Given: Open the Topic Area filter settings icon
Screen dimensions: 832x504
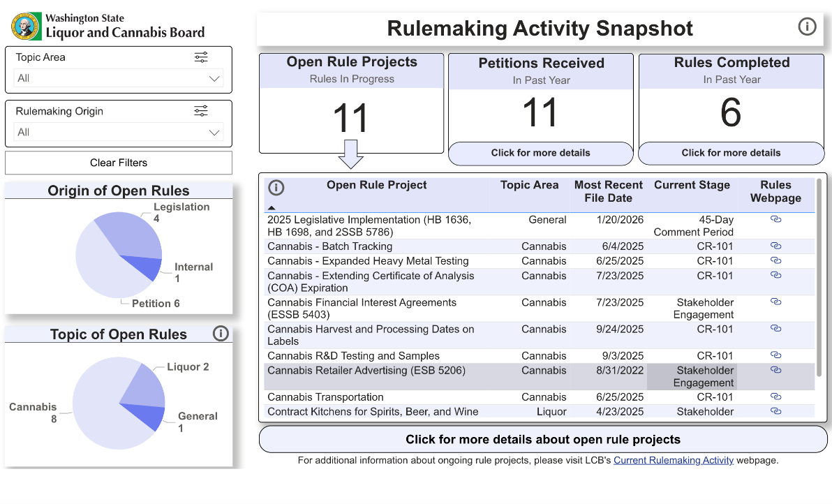Looking at the screenshot, I should 201,57.
